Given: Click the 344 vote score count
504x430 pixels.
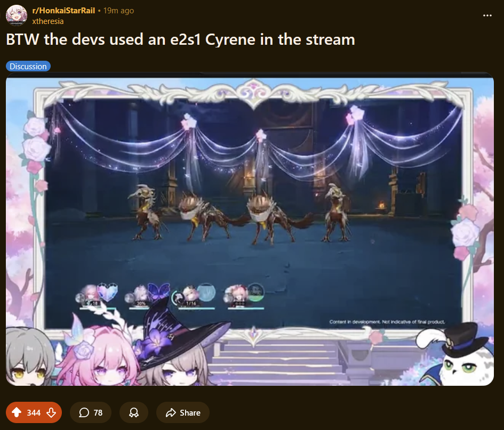Looking at the screenshot, I should coord(34,412).
